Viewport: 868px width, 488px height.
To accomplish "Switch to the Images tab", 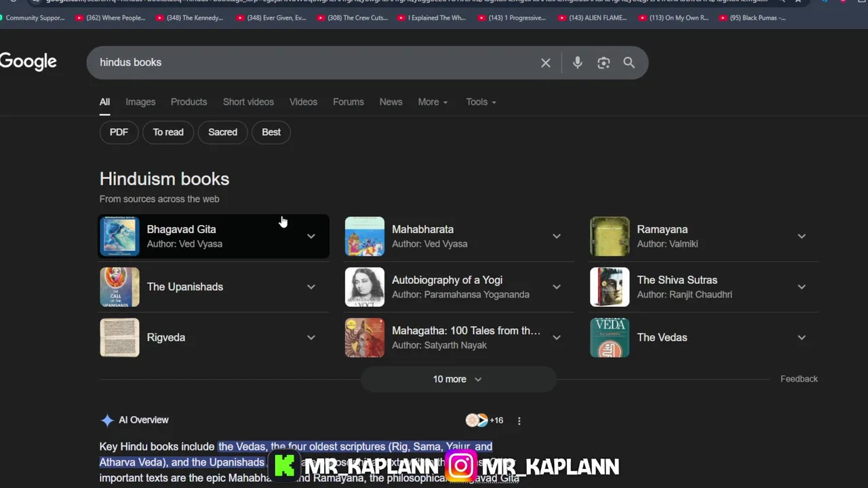I will (x=140, y=102).
